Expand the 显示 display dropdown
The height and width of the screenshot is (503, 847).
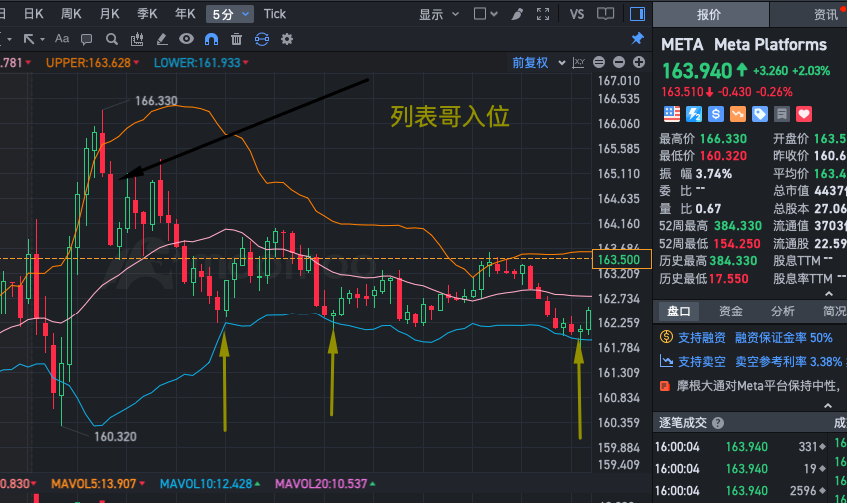click(x=439, y=15)
